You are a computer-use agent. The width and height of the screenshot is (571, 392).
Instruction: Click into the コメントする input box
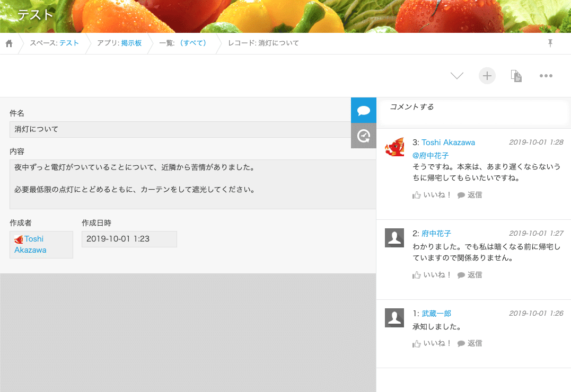pos(473,112)
